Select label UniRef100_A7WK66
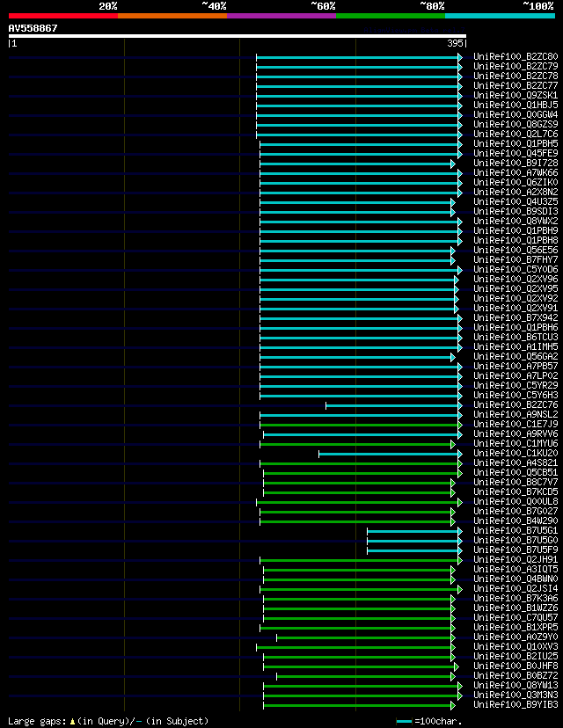The width and height of the screenshot is (563, 728). click(x=515, y=172)
